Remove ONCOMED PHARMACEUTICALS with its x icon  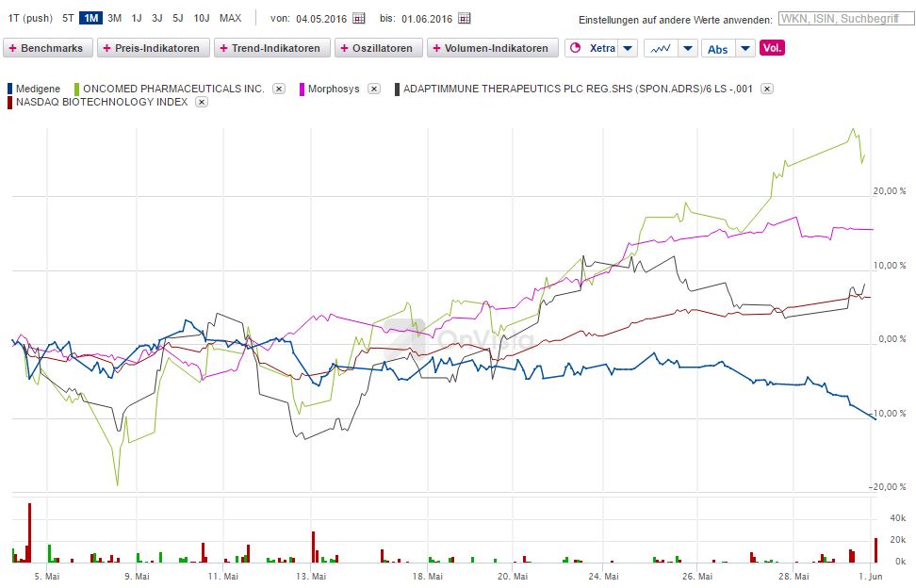[278, 88]
